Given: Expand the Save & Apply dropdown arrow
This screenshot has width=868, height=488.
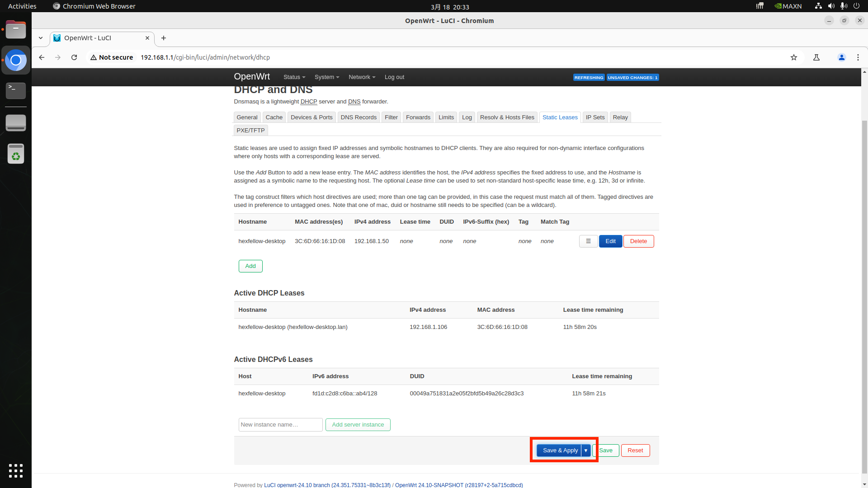Looking at the screenshot, I should click(586, 450).
